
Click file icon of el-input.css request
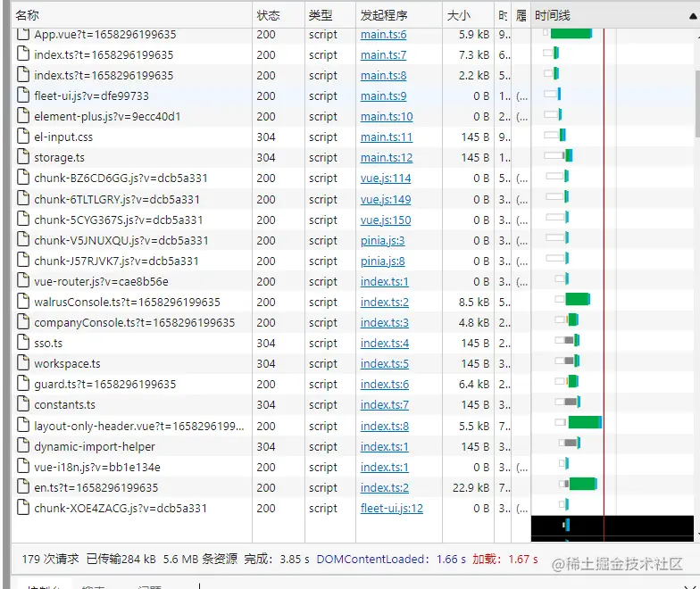coord(23,136)
